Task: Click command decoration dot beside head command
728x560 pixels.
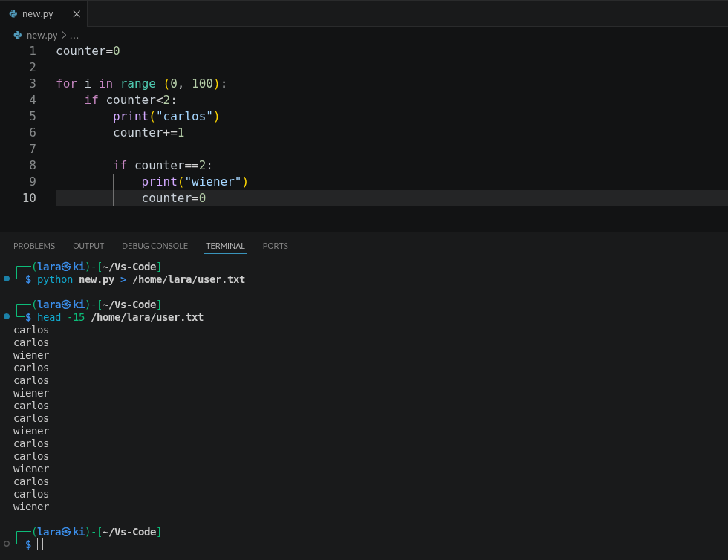Action: (x=7, y=316)
